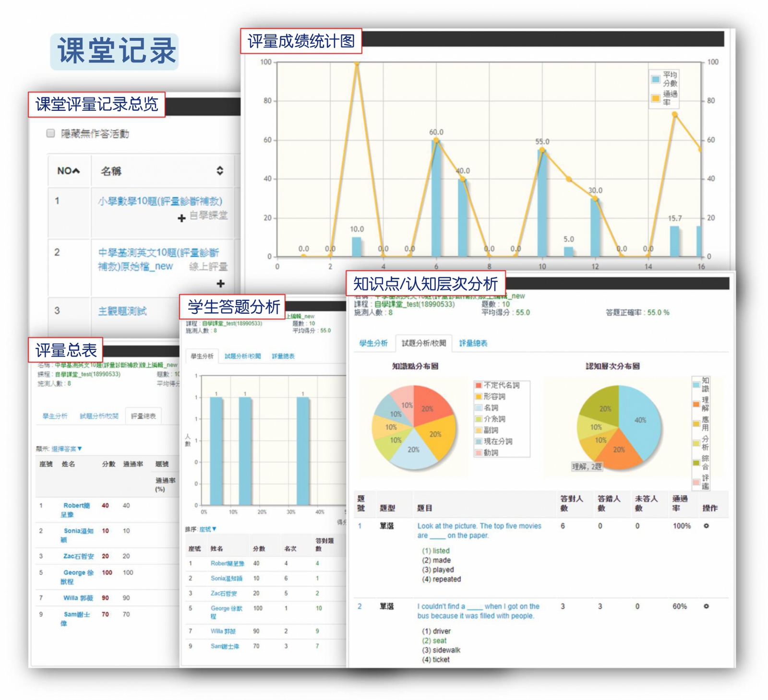Open the 排序 座號 dropdown
Viewport: 768px width, 700px height.
point(208,529)
